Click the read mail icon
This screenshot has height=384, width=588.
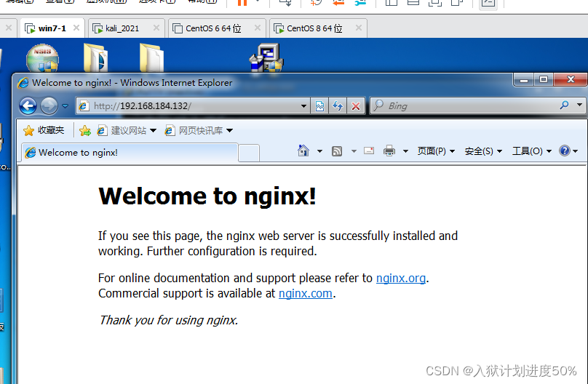click(x=369, y=151)
